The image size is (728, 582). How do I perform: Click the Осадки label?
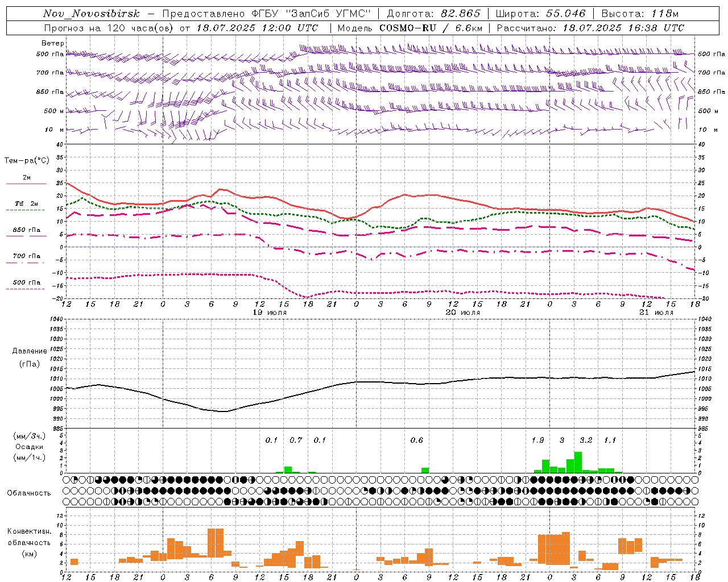click(x=29, y=447)
